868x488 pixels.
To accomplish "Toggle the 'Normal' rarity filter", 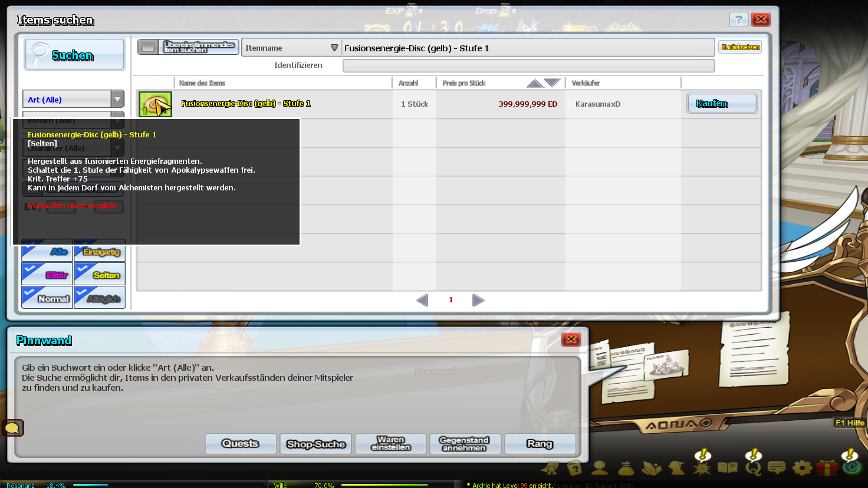I will (47, 298).
